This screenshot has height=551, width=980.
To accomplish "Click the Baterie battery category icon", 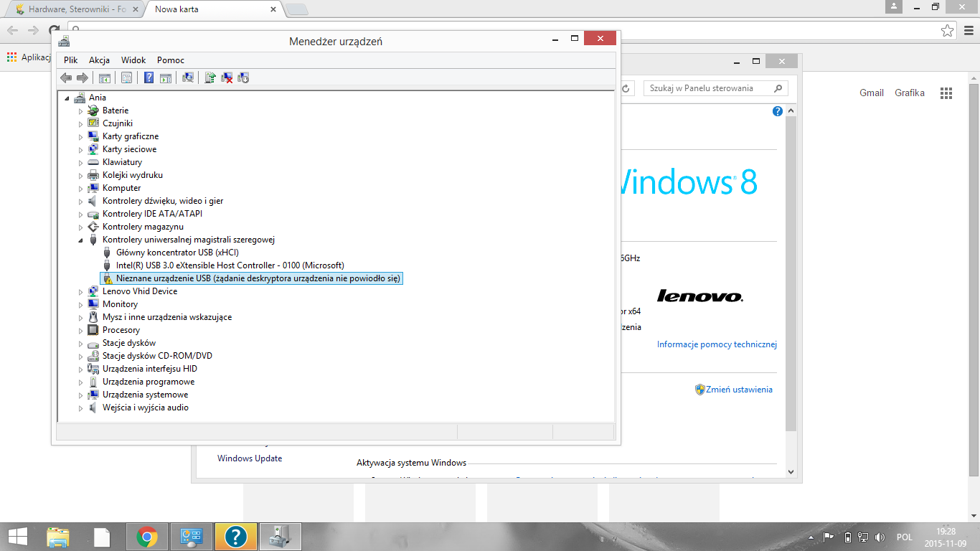I will point(93,110).
